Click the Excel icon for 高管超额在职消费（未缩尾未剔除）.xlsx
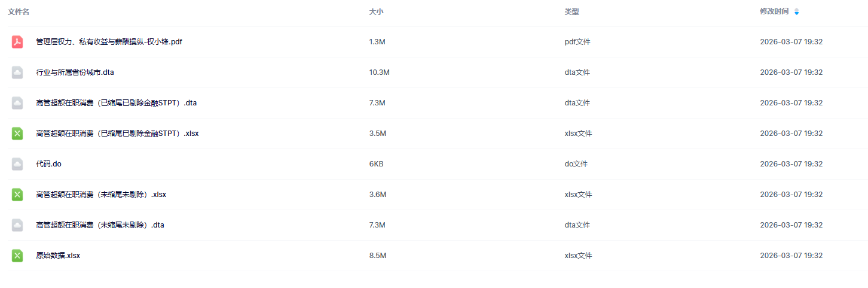The image size is (868, 288). click(17, 195)
